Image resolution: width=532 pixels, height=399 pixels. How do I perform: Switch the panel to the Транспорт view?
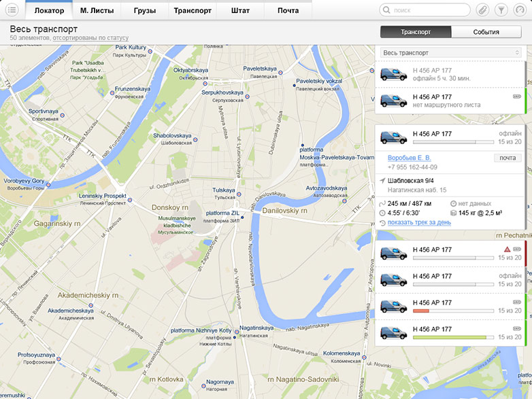tap(416, 32)
